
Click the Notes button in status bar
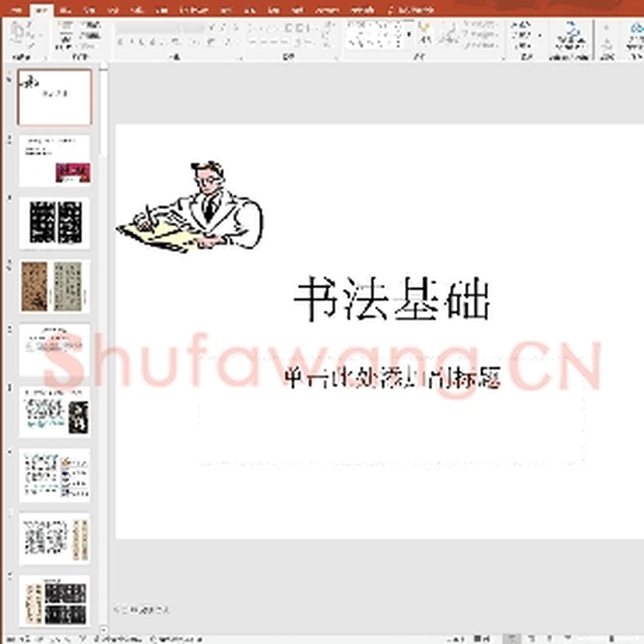coord(455,638)
